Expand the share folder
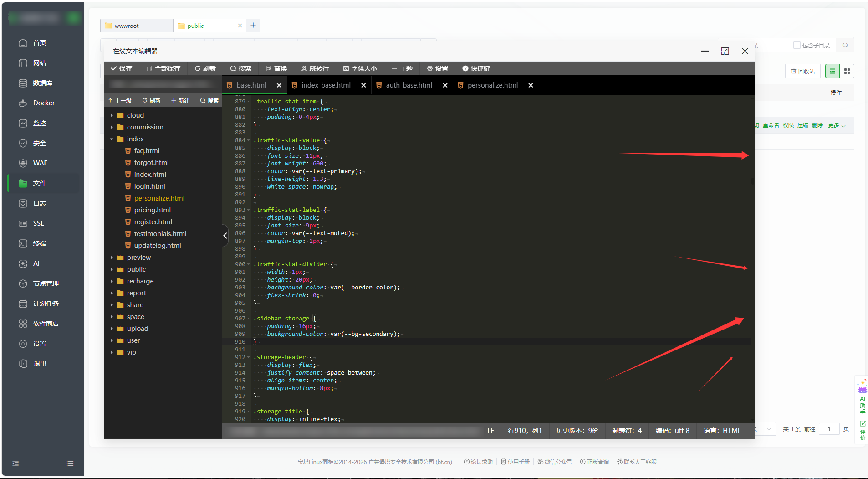The image size is (868, 479). pyautogui.click(x=112, y=305)
